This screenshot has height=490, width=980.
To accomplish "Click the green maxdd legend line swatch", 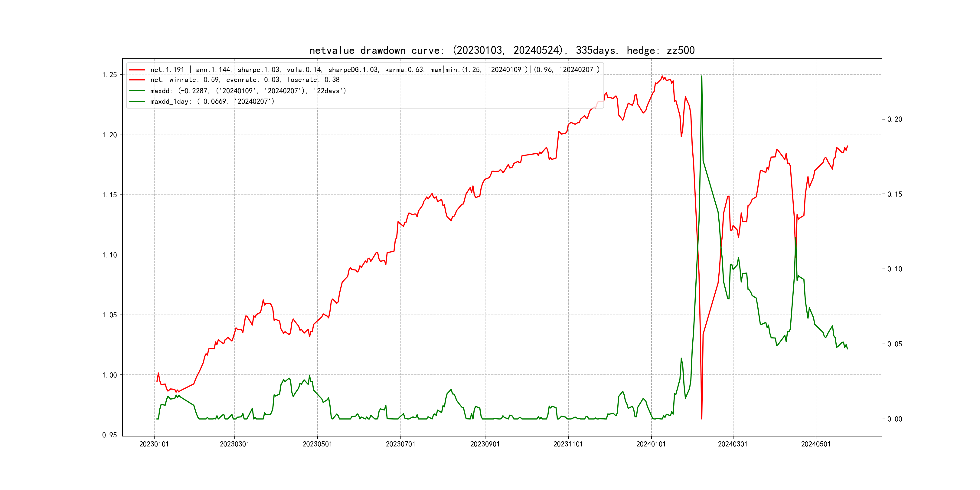I will click(x=137, y=91).
